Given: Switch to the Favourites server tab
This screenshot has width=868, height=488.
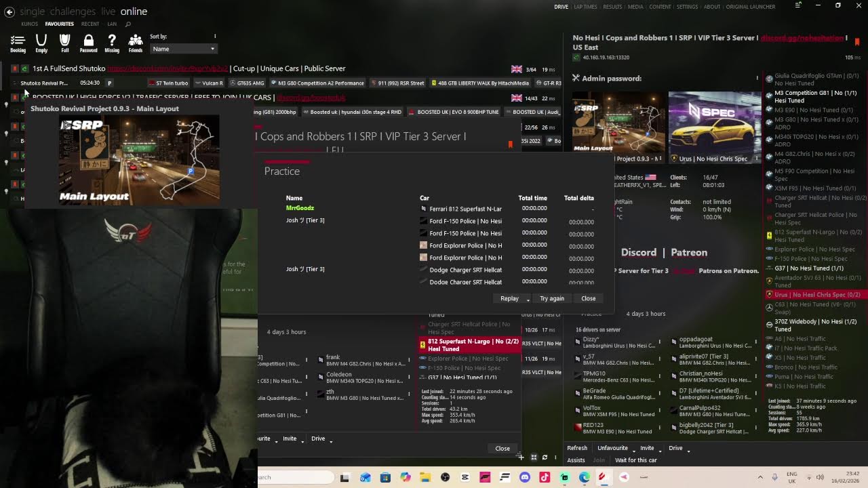Looking at the screenshot, I should click(x=60, y=24).
